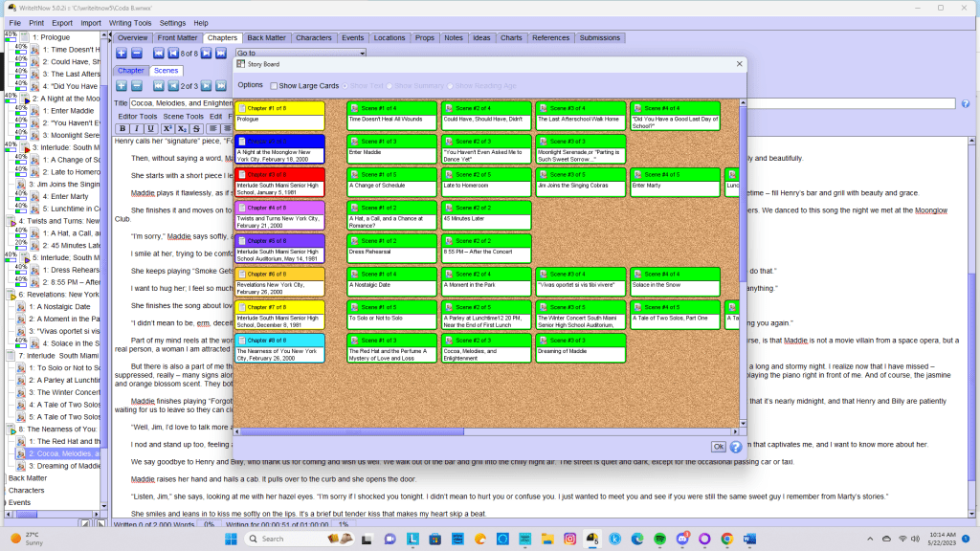Viewport: 980px width, 551px height.
Task: Jump to first chapter navigation arrow
Action: [159, 54]
